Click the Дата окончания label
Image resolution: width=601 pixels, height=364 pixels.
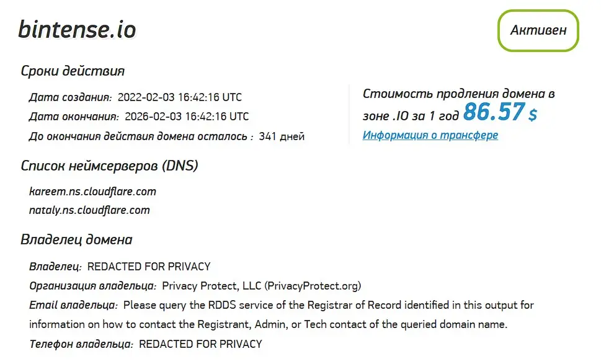click(x=74, y=116)
